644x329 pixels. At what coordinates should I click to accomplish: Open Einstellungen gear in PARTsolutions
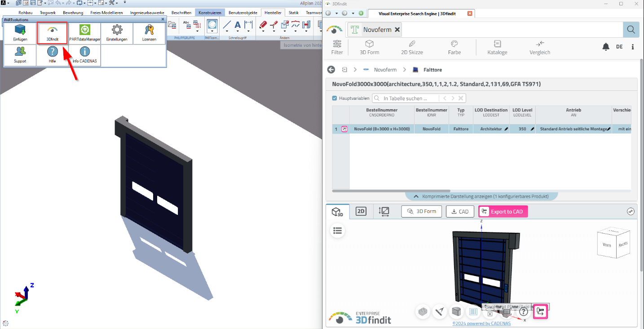[117, 34]
